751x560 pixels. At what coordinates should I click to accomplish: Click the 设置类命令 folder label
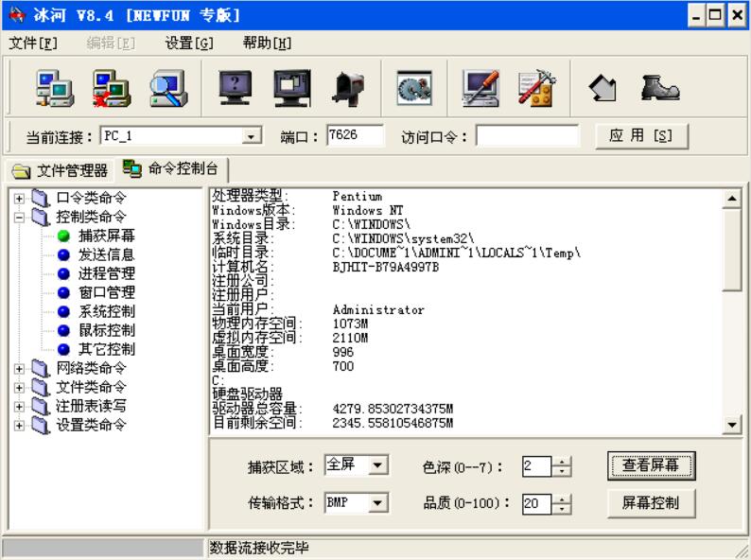coord(91,425)
